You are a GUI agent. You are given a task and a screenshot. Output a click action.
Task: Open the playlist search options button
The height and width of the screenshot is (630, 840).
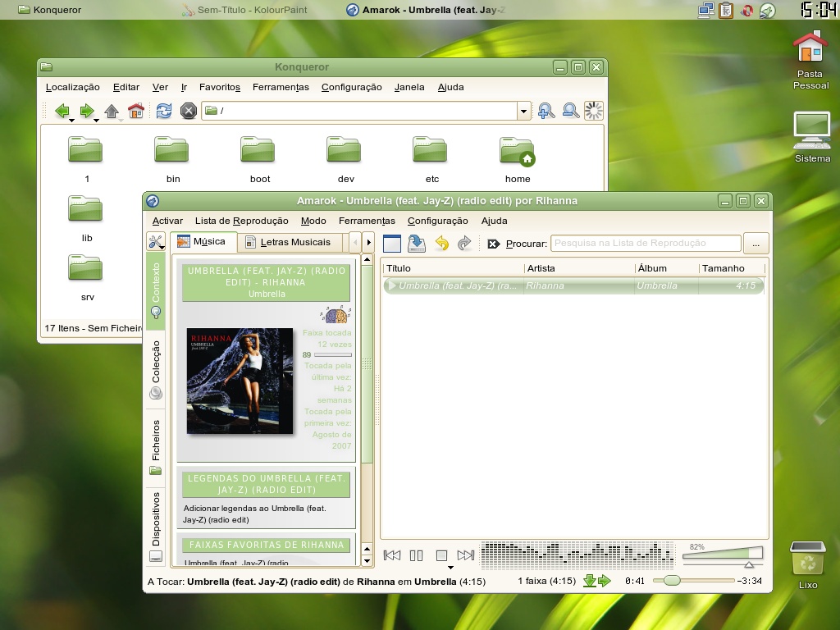point(756,244)
